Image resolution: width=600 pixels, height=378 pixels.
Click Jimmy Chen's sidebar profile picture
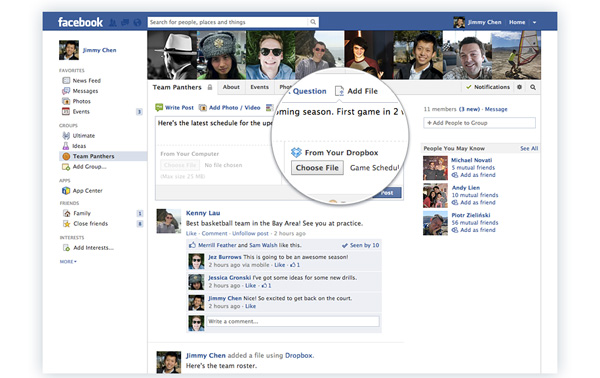click(69, 50)
